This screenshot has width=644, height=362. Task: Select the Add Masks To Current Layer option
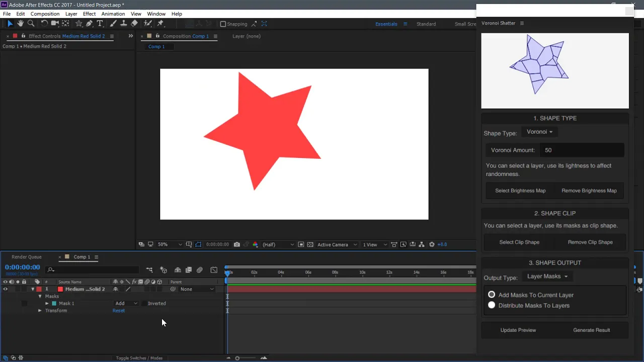[x=492, y=295]
